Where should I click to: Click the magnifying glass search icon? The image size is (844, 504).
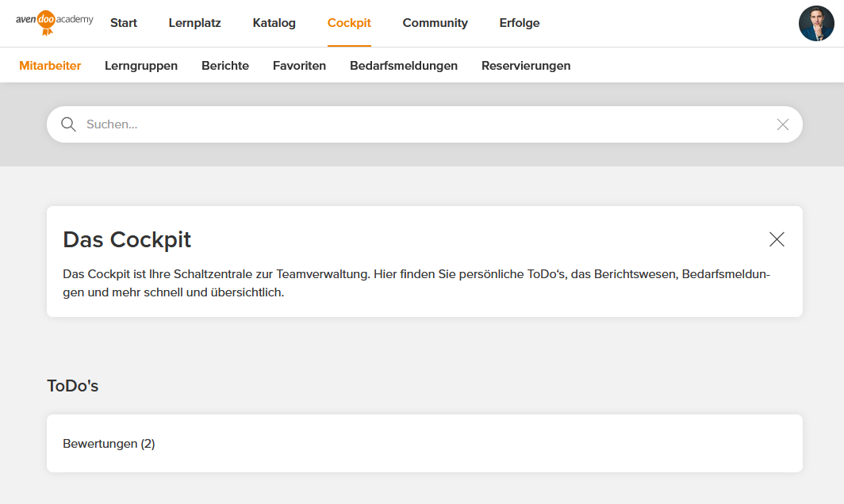click(x=68, y=124)
